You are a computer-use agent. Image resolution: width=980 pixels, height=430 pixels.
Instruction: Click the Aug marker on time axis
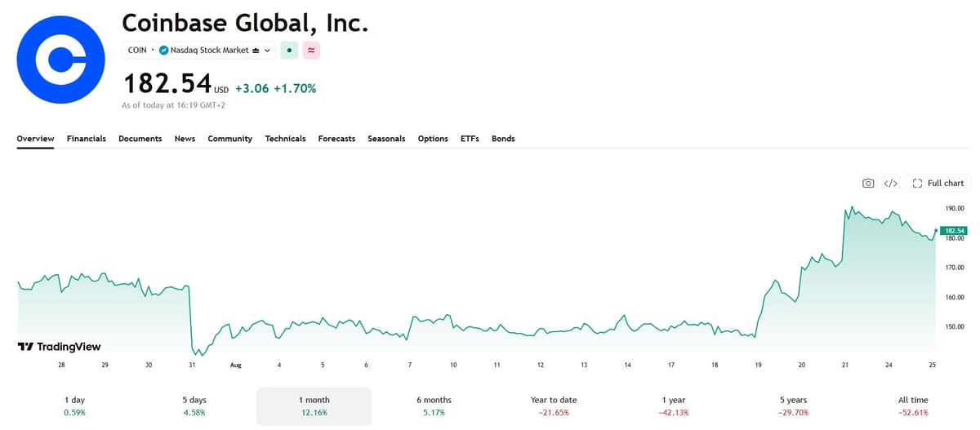(x=236, y=365)
